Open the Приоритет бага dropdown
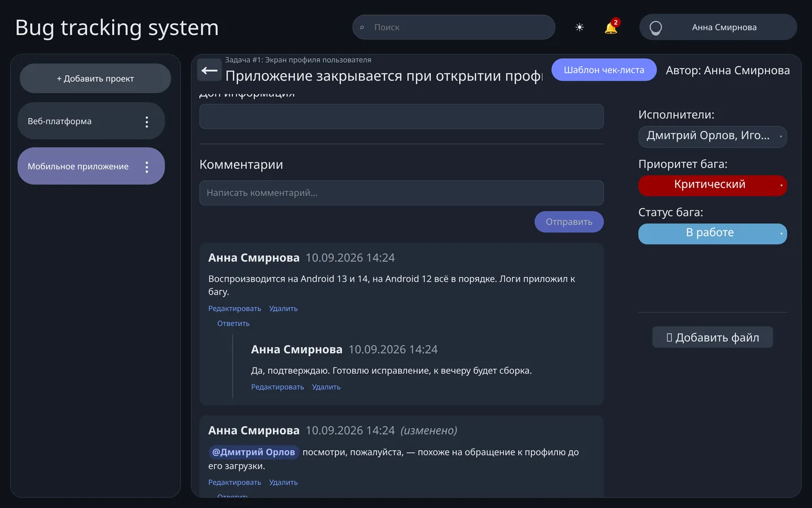This screenshot has width=812, height=508. (712, 185)
